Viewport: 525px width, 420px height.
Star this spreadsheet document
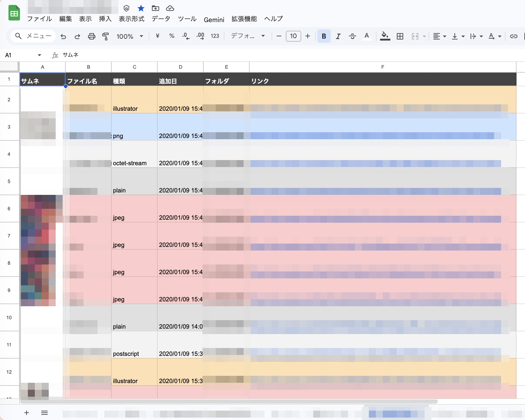click(x=141, y=8)
